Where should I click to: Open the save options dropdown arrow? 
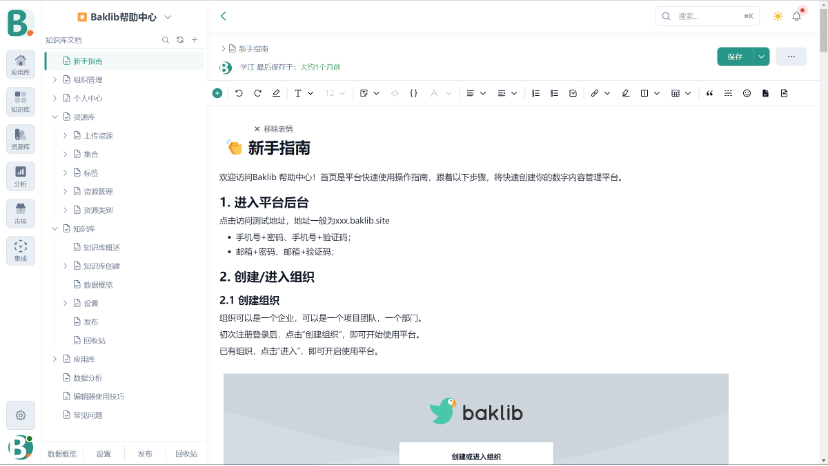point(761,57)
